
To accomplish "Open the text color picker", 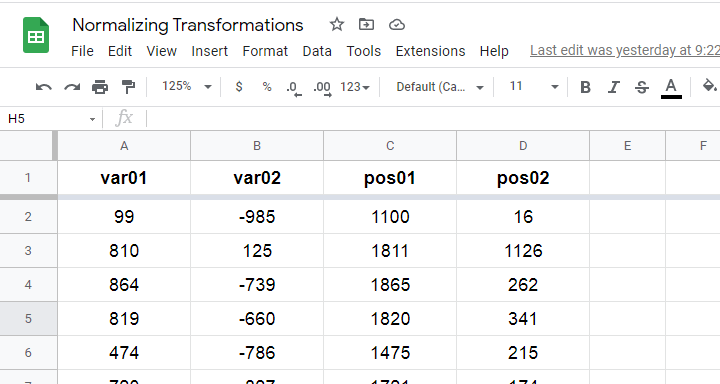I will click(671, 87).
